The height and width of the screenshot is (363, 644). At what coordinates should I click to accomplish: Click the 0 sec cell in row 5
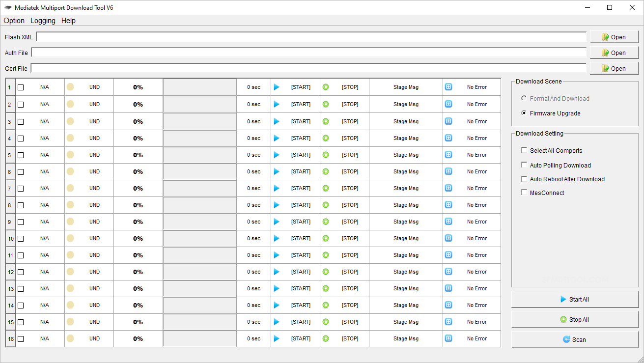(x=253, y=155)
